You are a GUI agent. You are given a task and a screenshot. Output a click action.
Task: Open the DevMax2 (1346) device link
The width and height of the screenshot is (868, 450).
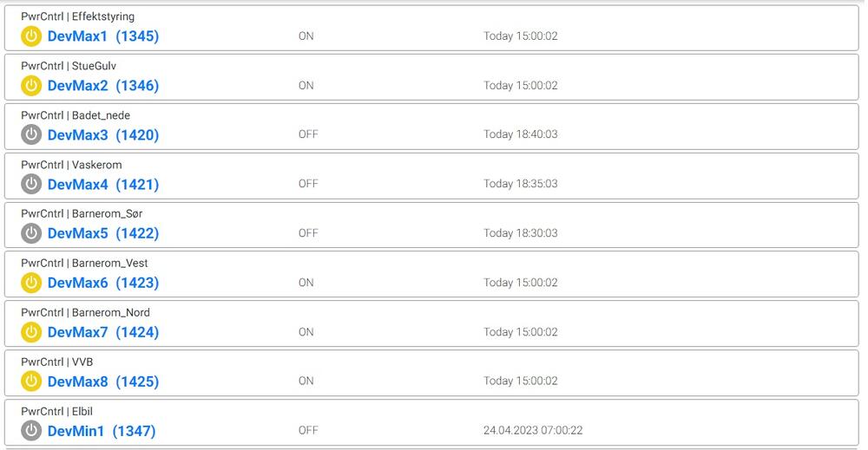(102, 86)
